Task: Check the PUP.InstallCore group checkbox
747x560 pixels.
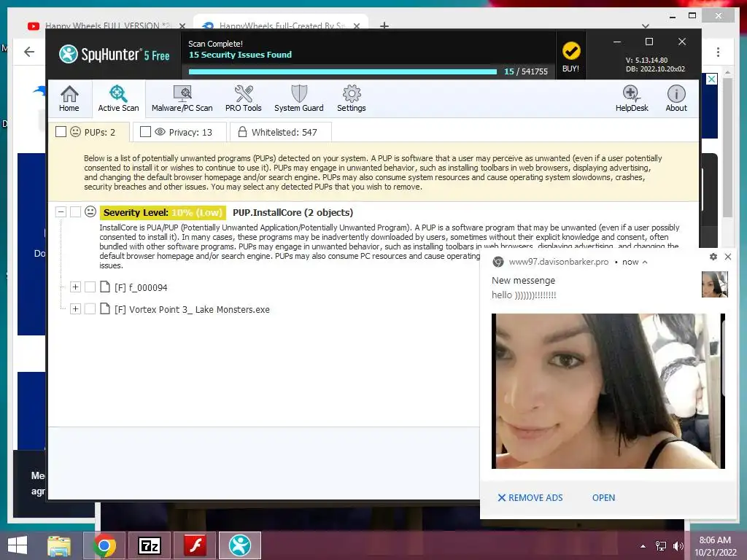Action: pos(75,212)
